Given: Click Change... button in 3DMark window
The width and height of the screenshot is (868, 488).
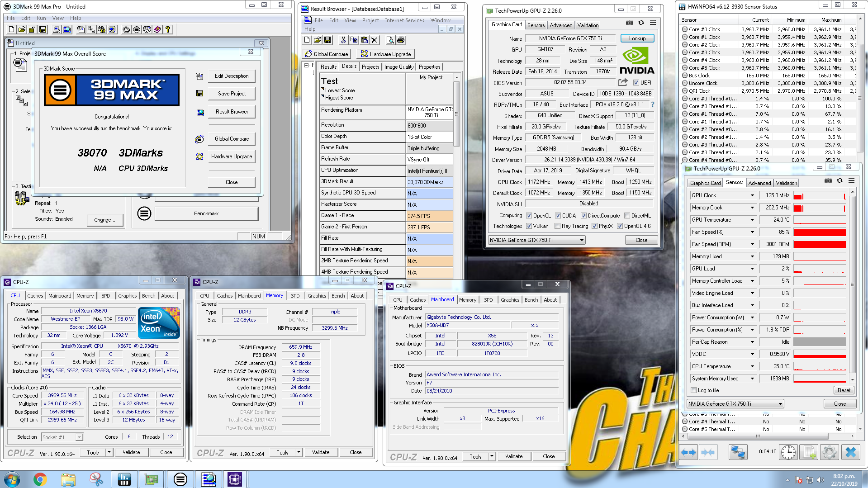Looking at the screenshot, I should point(104,220).
